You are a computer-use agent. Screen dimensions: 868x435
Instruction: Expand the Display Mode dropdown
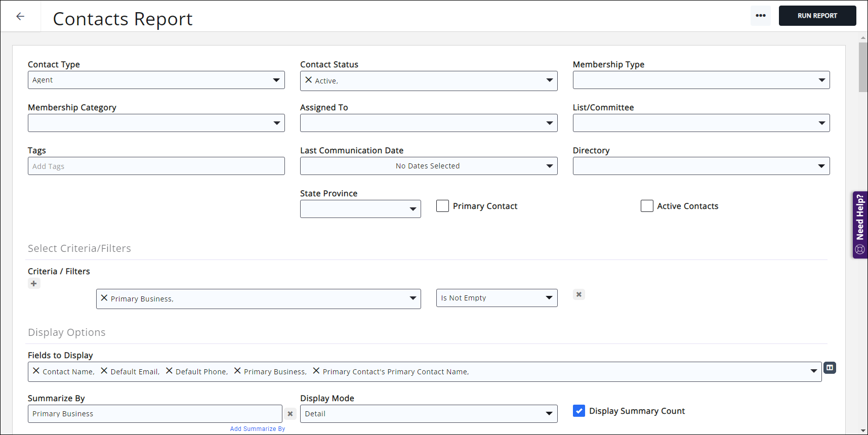(x=428, y=414)
